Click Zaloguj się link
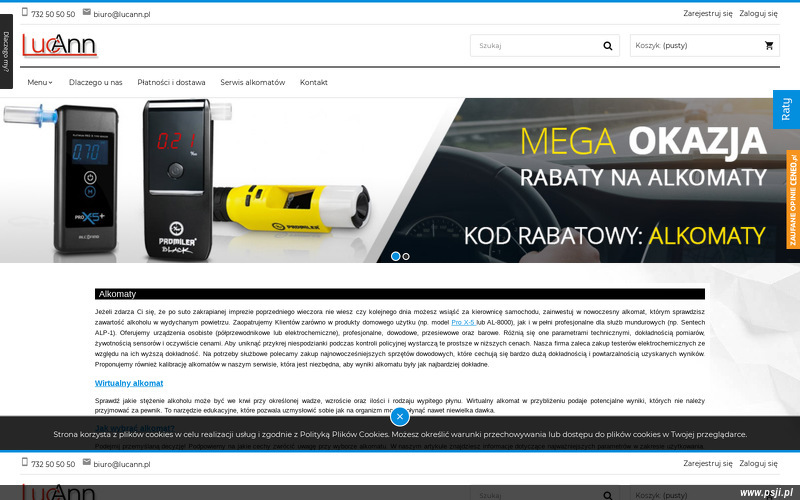 click(759, 13)
